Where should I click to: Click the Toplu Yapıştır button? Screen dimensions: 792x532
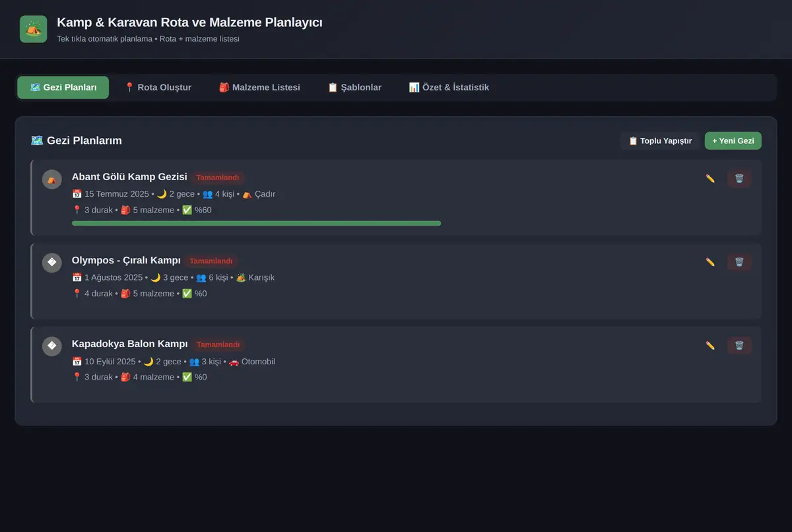point(660,141)
